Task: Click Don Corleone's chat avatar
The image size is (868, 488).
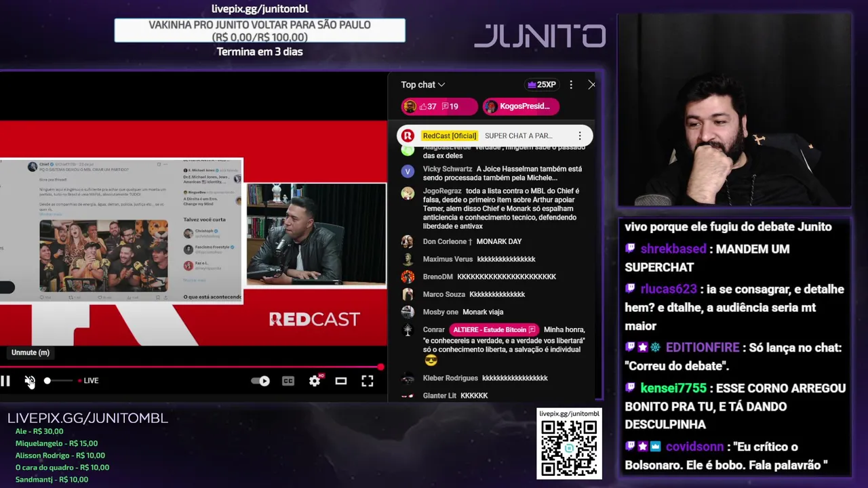Action: 408,241
